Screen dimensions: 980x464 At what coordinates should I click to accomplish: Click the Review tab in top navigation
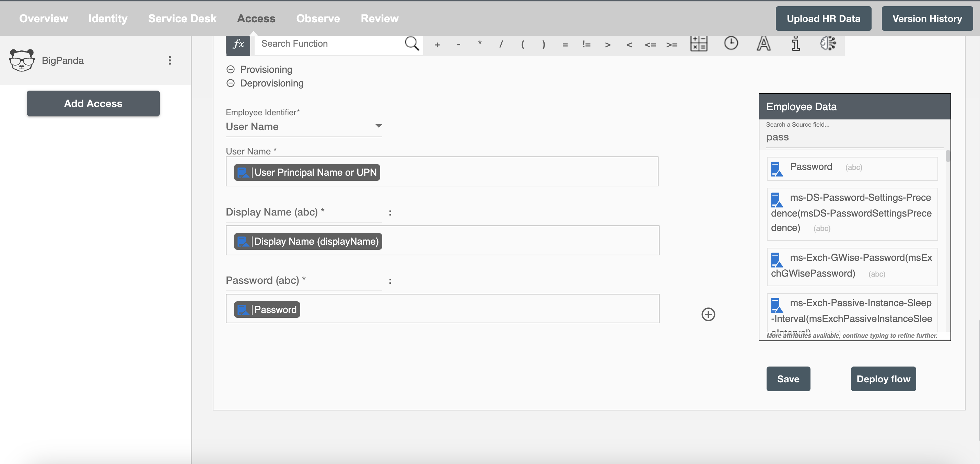380,18
